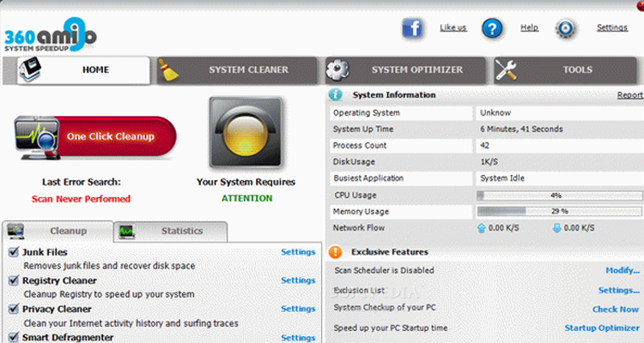Click 'Speed up your PC Startup time' text
The height and width of the screenshot is (343, 644).
[391, 328]
